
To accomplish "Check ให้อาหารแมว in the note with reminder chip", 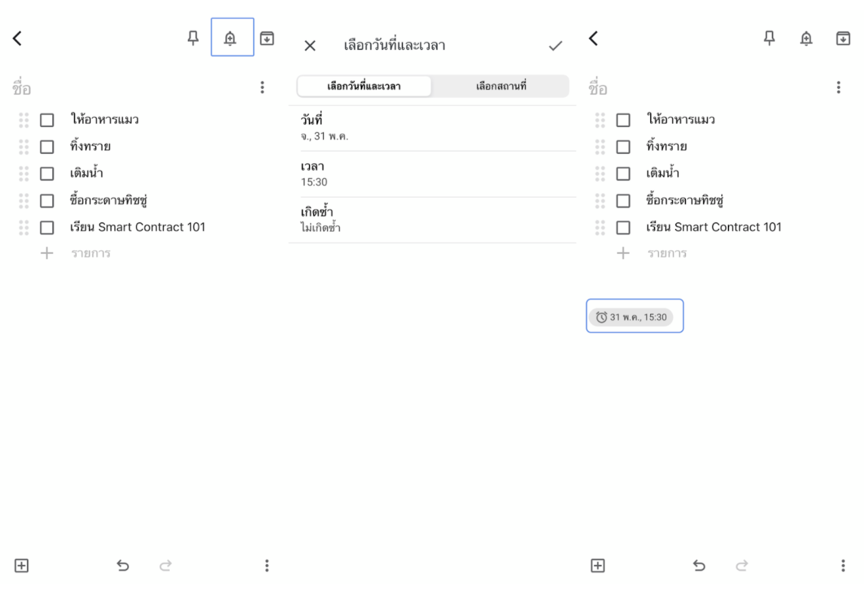I will point(623,120).
